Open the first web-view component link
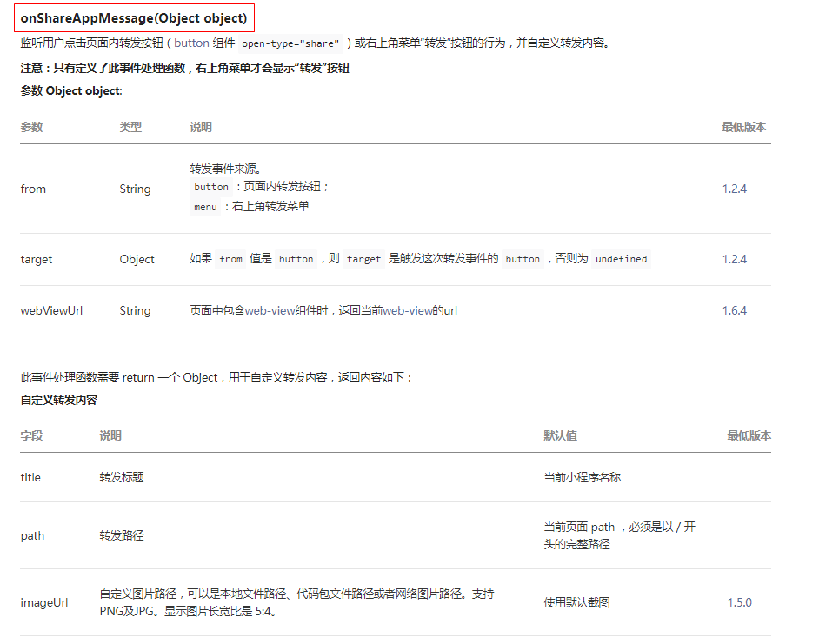This screenshot has width=819, height=644. click(x=270, y=311)
